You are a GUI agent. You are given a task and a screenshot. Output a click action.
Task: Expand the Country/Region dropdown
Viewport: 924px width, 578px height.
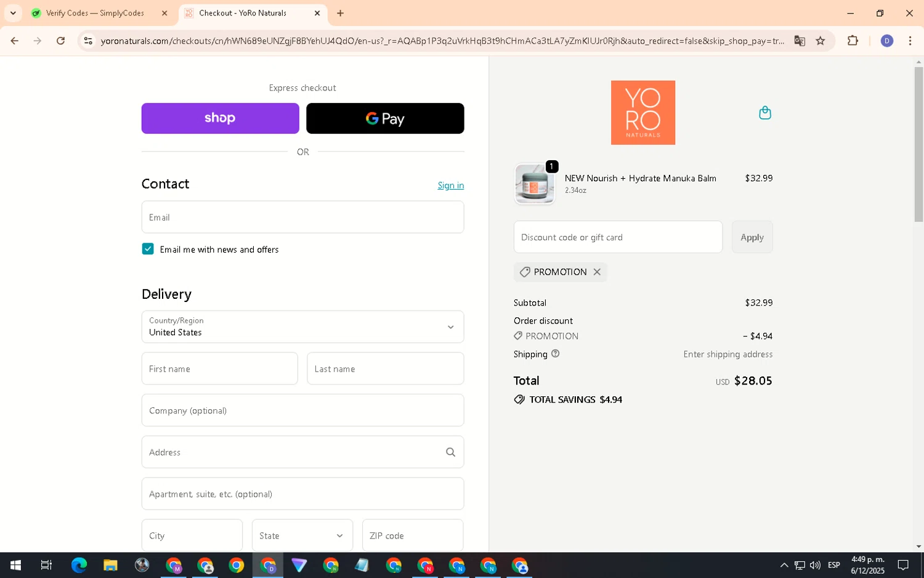click(x=302, y=327)
